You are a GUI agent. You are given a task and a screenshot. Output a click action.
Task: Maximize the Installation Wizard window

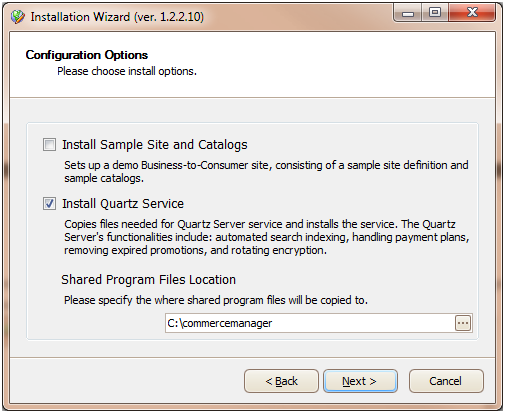(435, 13)
